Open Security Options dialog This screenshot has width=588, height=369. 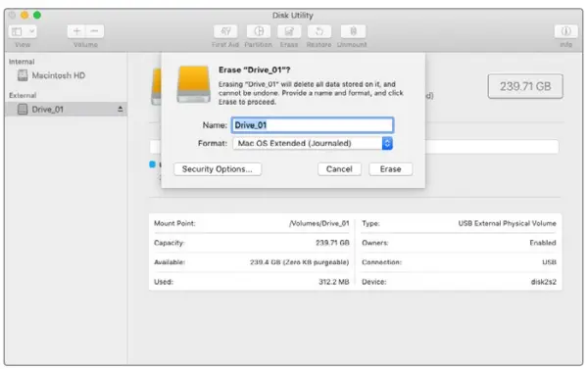tap(218, 169)
